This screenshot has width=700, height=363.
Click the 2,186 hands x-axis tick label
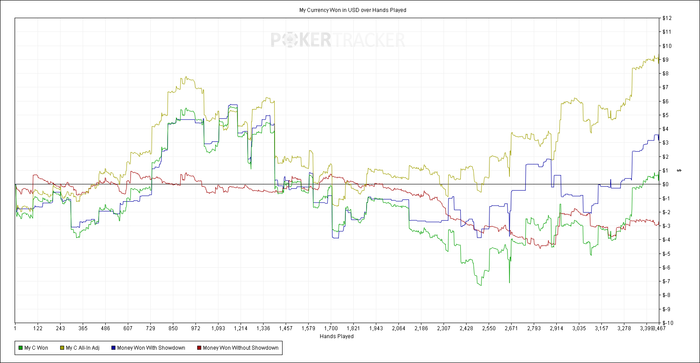[421, 329]
